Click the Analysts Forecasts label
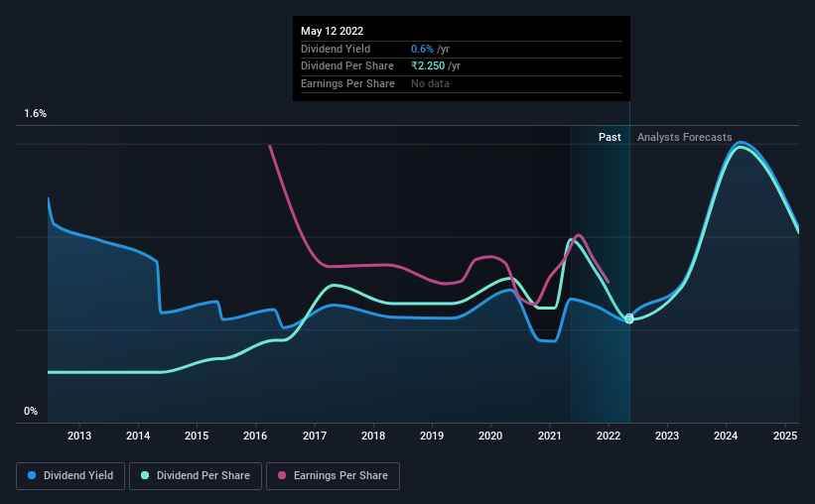The width and height of the screenshot is (815, 504). (x=685, y=137)
